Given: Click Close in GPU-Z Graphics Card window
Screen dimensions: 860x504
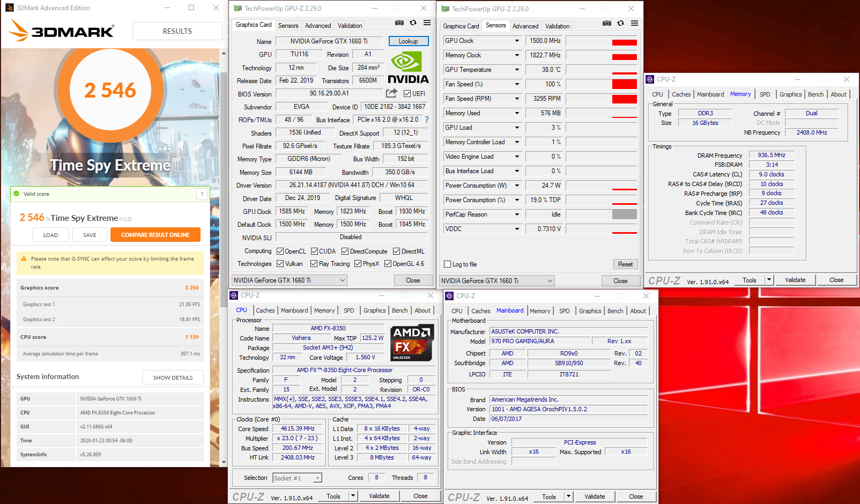Looking at the screenshot, I should (x=413, y=280).
